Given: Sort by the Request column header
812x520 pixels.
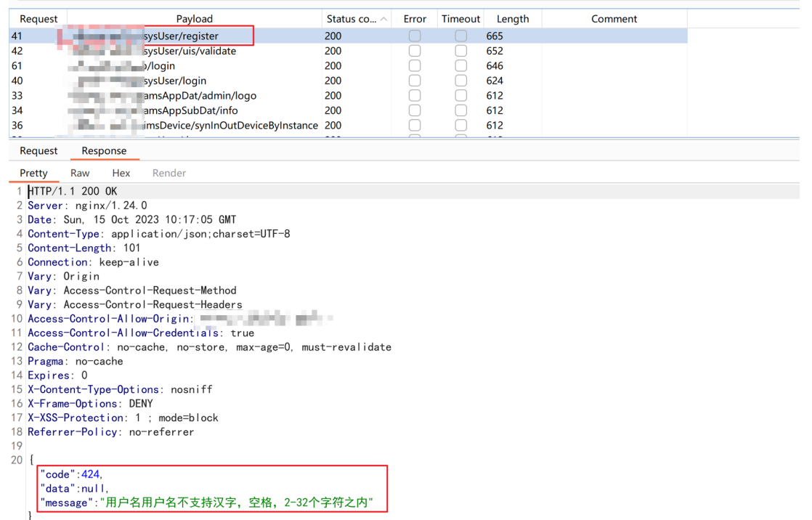Looking at the screenshot, I should pyautogui.click(x=38, y=19).
